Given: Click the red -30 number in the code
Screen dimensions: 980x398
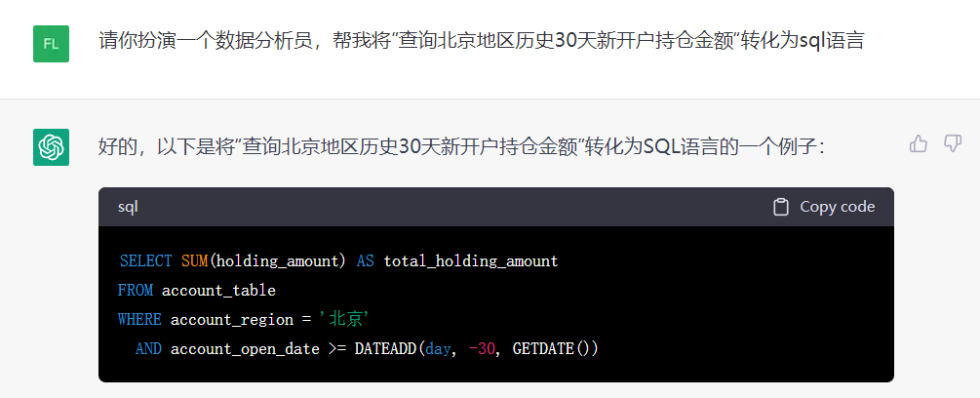Looking at the screenshot, I should [482, 348].
